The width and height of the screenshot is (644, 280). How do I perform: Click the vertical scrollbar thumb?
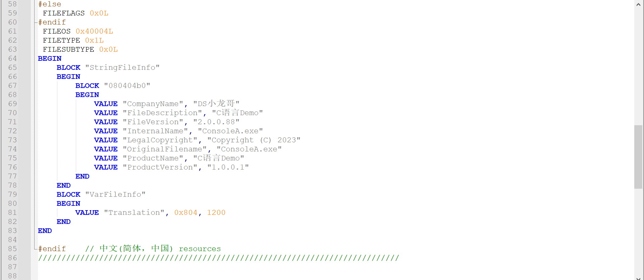coord(638,157)
